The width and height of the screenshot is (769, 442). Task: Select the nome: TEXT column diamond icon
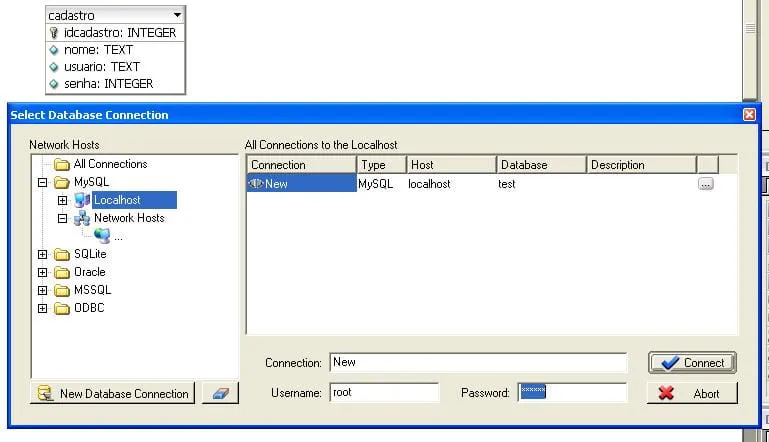coord(54,50)
